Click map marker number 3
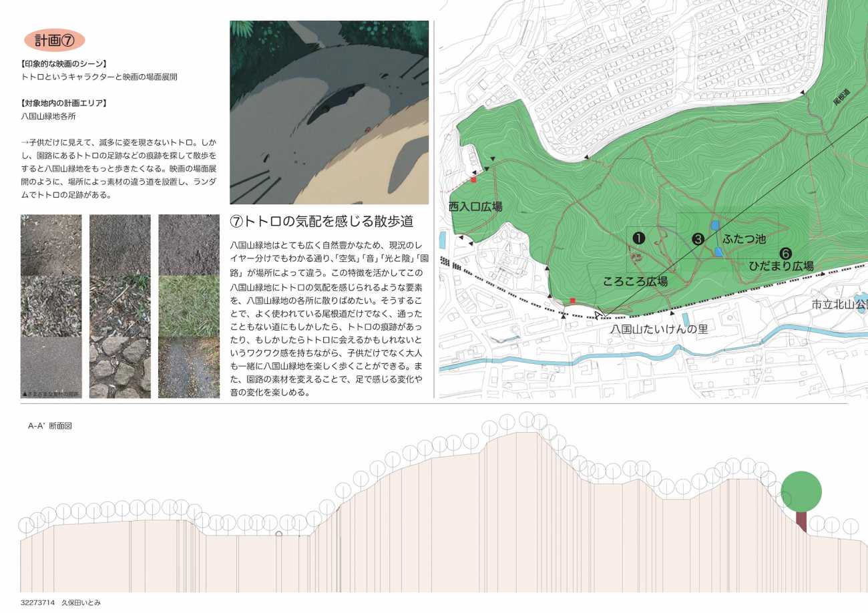The height and width of the screenshot is (613, 868). pos(698,238)
